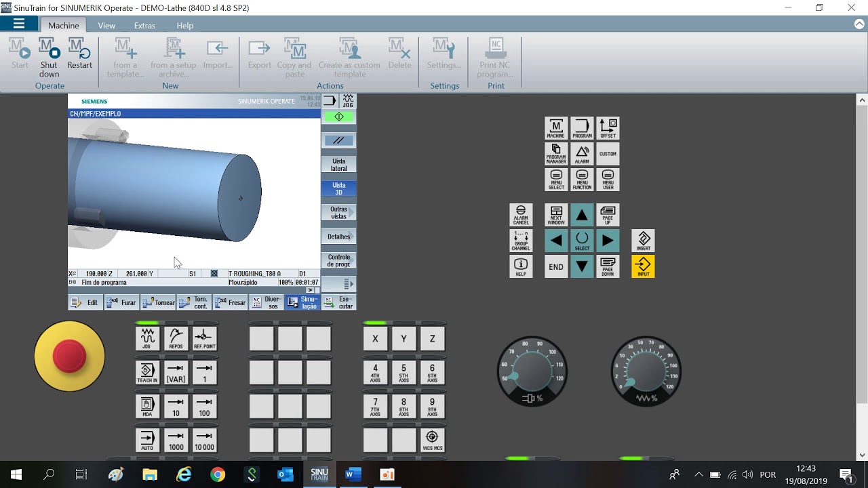Toggle JOG mode key
868x488 pixels.
point(147,338)
